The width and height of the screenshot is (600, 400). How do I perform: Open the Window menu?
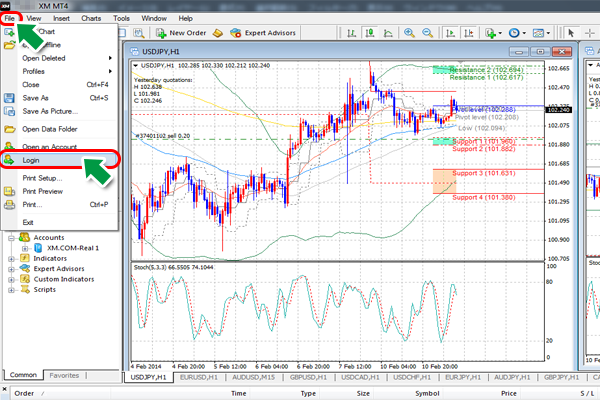[154, 18]
